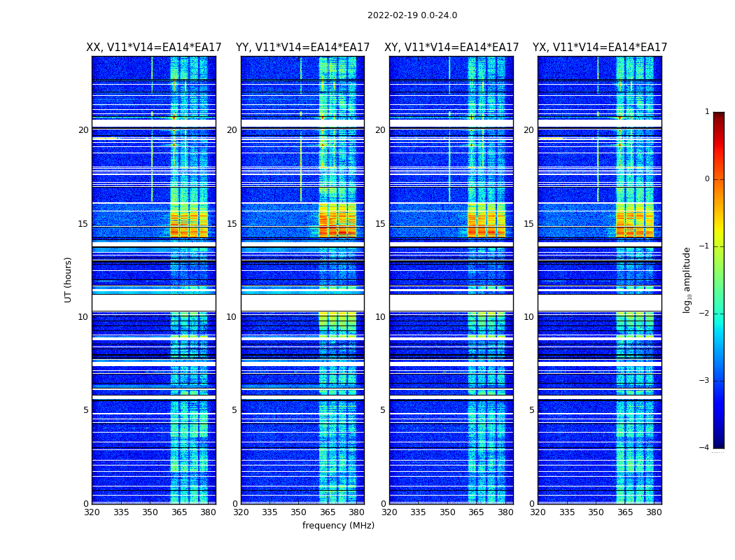This screenshot has width=735, height=560.
Task: Click the 350 MHz vertical line in YX panel
Action: (598, 129)
